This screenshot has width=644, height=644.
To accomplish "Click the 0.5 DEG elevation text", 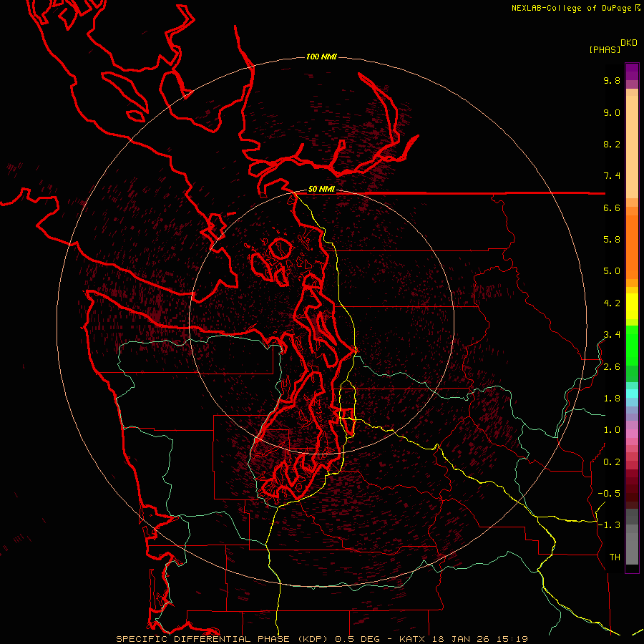I will 357,639.
